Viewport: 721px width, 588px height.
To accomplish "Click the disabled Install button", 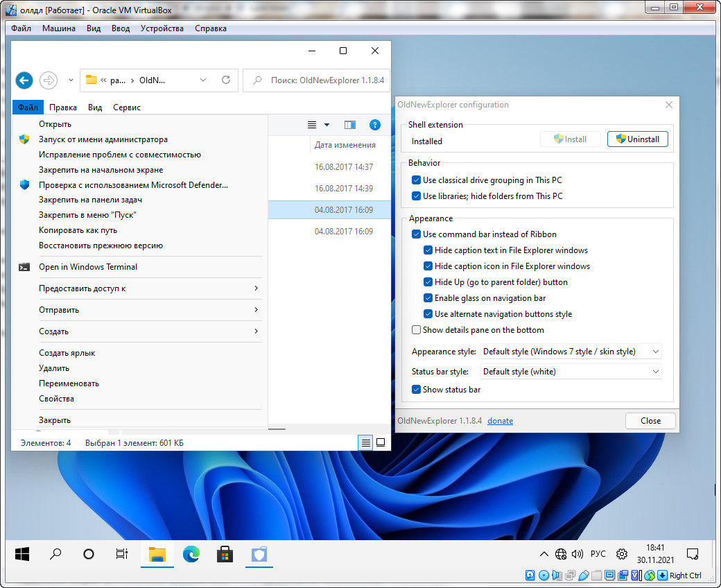I will point(570,139).
